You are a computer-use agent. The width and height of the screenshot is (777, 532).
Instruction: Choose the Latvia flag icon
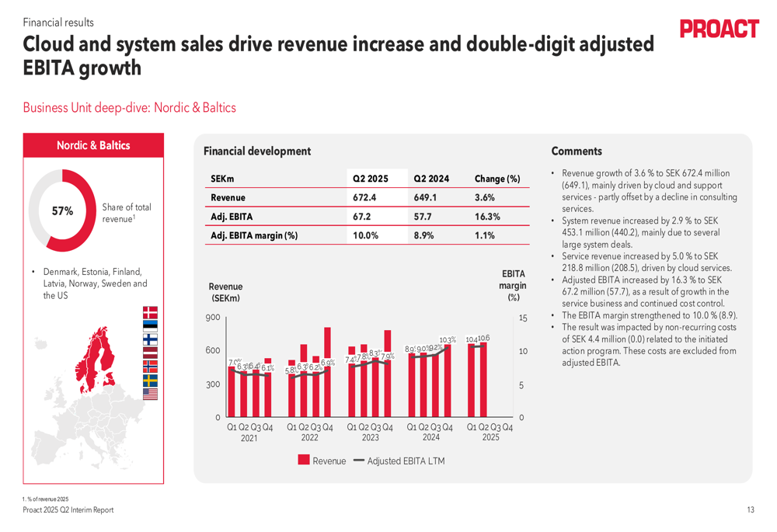pos(150,353)
